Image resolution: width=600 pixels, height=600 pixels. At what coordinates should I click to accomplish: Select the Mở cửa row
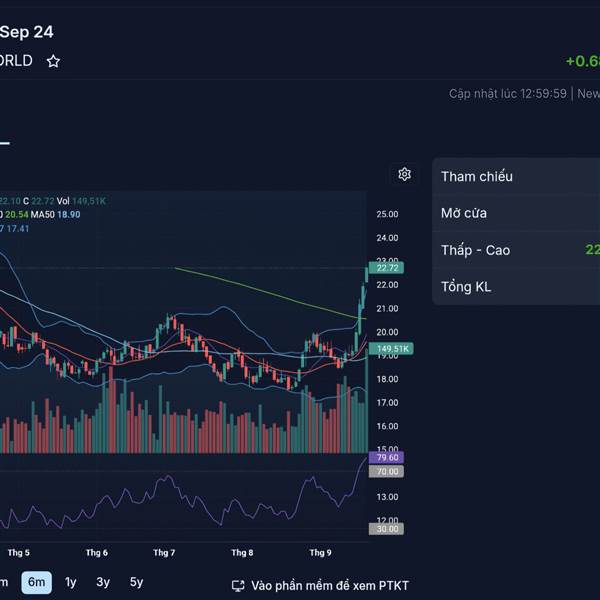click(515, 213)
